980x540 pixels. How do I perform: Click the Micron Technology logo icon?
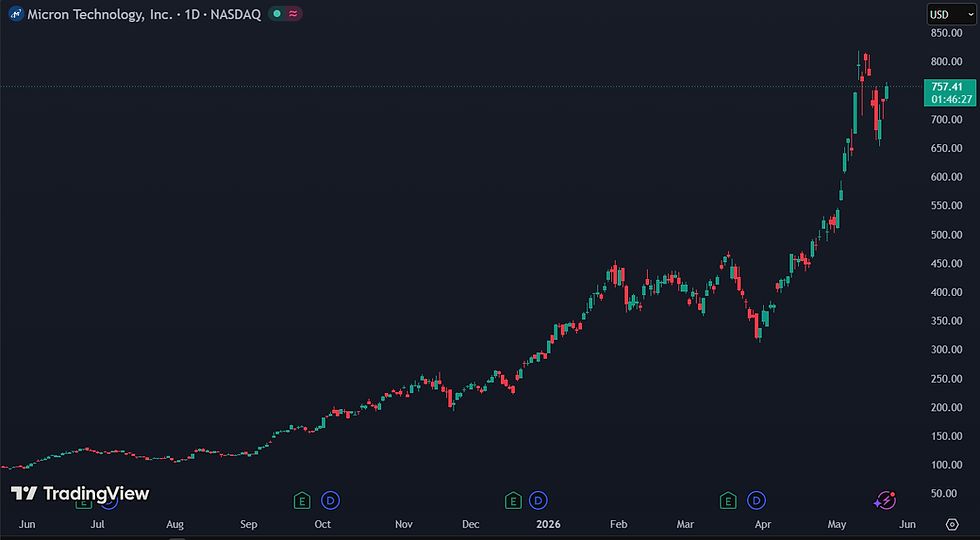tap(16, 14)
